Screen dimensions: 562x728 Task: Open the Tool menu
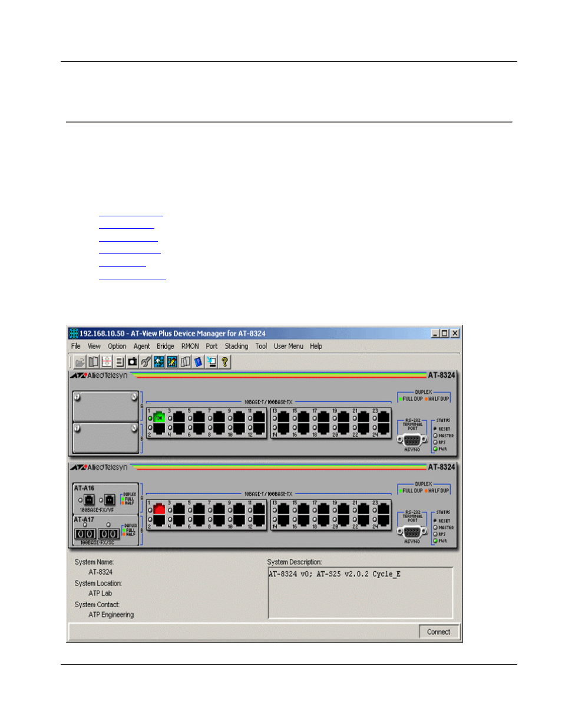[261, 347]
